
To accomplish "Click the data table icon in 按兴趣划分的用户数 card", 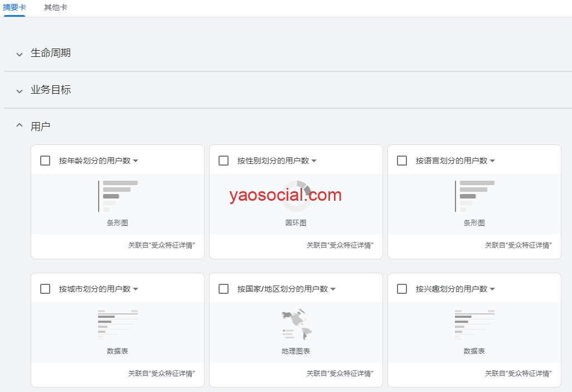I will [474, 325].
